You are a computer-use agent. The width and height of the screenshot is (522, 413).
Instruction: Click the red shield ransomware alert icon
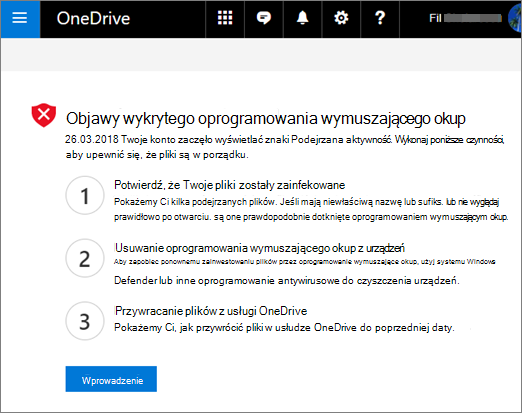coord(44,115)
